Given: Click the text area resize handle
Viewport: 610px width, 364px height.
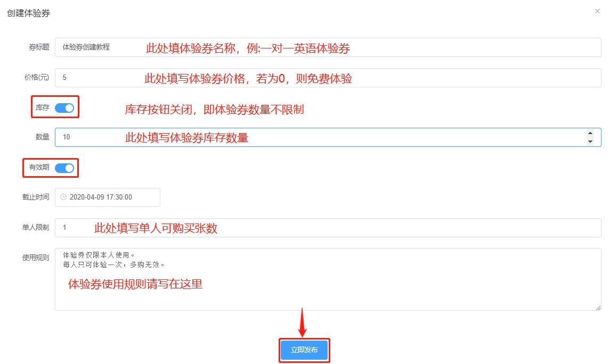Looking at the screenshot, I should tap(598, 308).
